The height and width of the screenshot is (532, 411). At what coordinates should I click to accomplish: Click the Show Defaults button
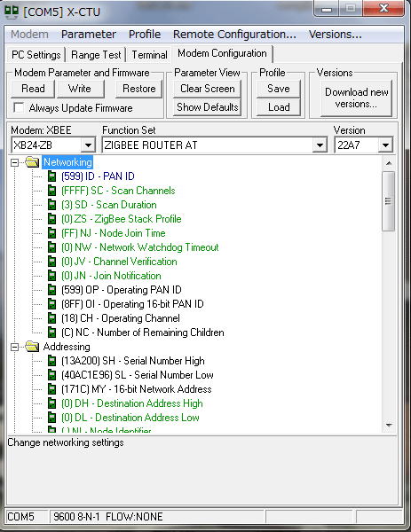(207, 107)
